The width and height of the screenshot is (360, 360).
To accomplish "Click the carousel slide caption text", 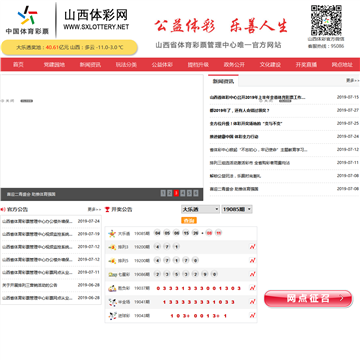I will [31, 194].
